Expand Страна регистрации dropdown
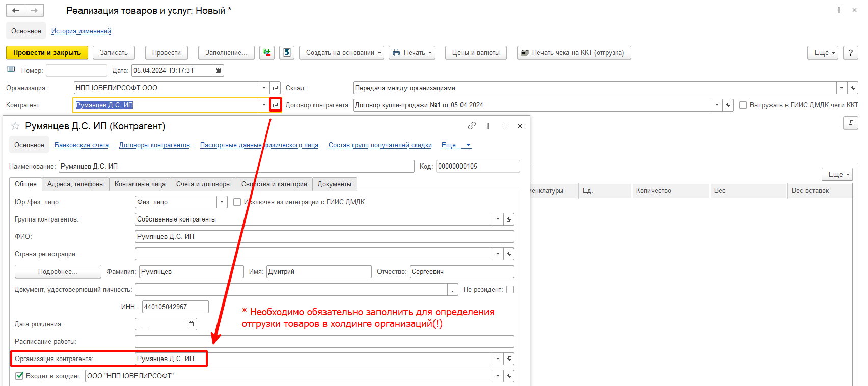This screenshot has width=868, height=386. [x=498, y=254]
